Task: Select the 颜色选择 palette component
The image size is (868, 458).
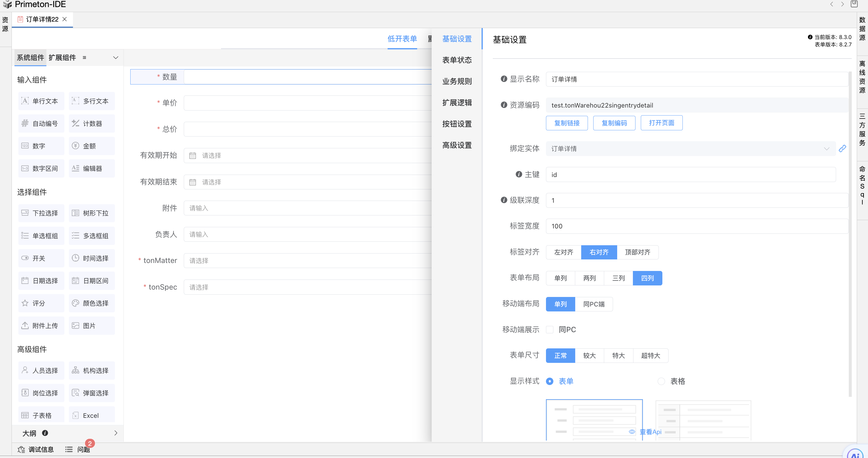Action: (x=92, y=303)
